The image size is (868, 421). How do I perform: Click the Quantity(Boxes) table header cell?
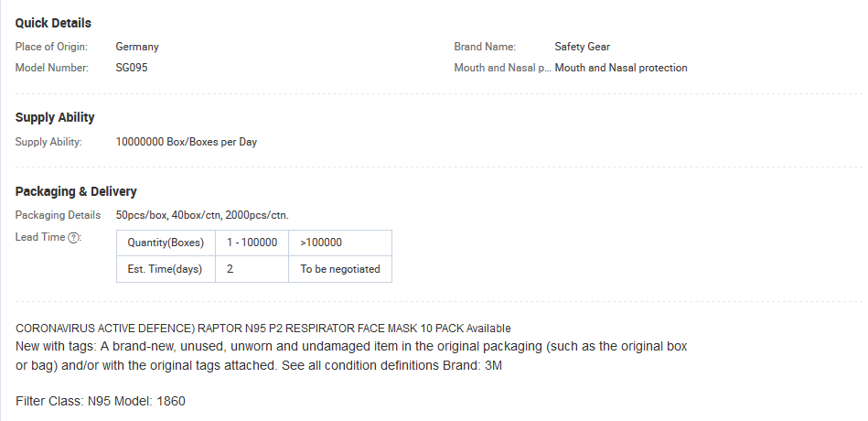(x=166, y=243)
